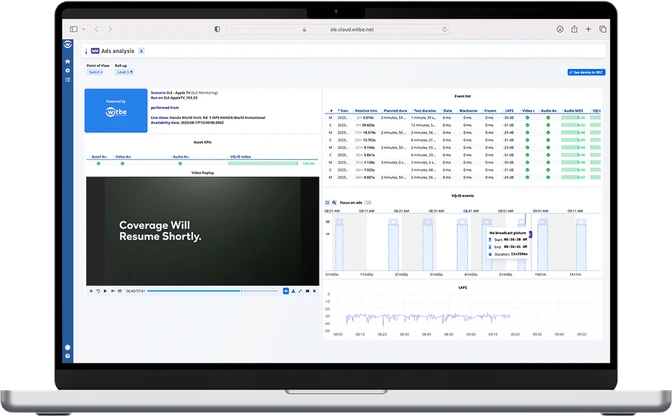Click the Powered by Witbe thumbnail
This screenshot has height=416, width=672.
116,111
